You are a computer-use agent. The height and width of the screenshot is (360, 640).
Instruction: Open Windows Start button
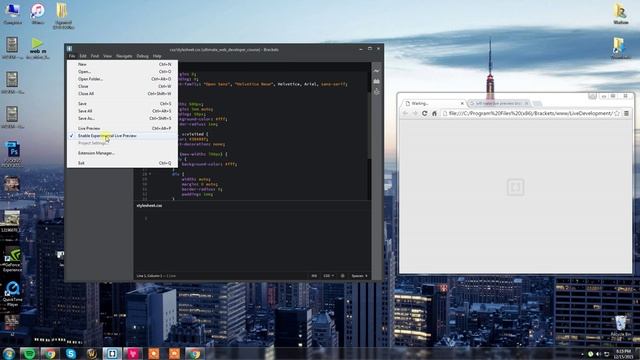click(9, 353)
